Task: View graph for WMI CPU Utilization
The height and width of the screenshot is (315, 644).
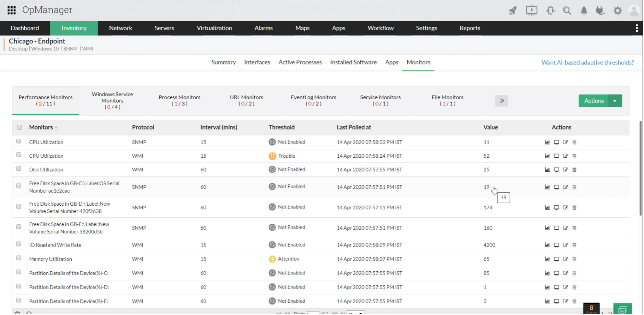Action: click(x=547, y=156)
